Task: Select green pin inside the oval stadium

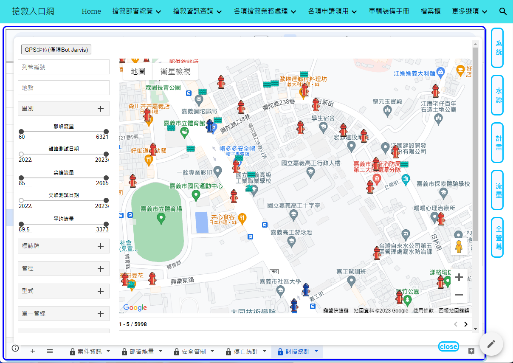Action: pos(161,219)
